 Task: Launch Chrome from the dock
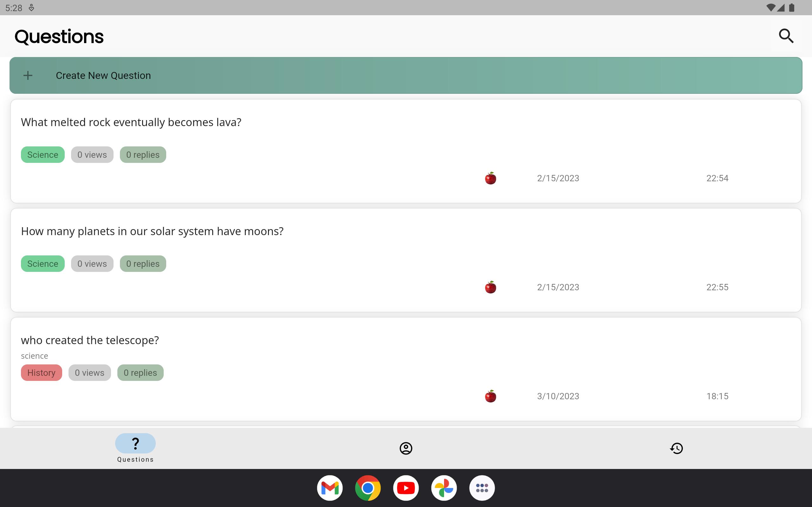[x=368, y=488]
